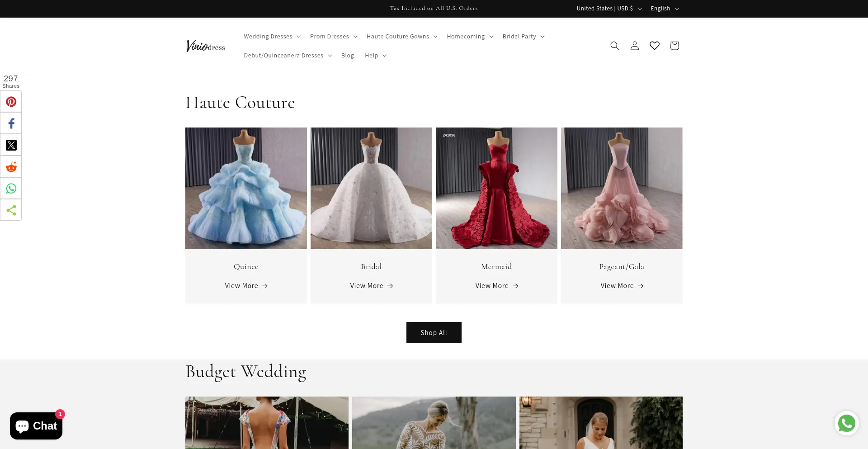Share page on X (Twitter)

(x=11, y=145)
